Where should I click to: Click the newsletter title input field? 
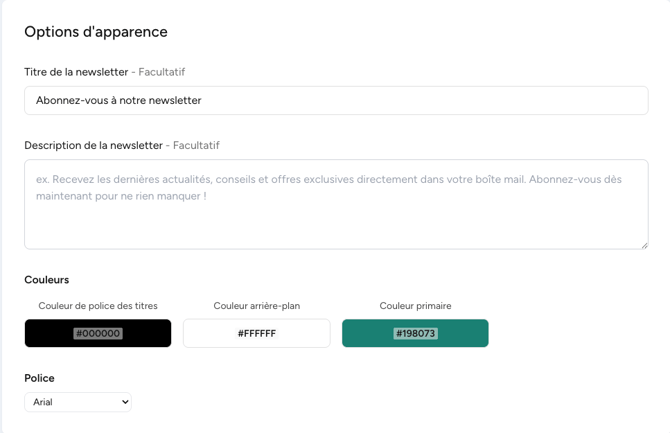336,100
